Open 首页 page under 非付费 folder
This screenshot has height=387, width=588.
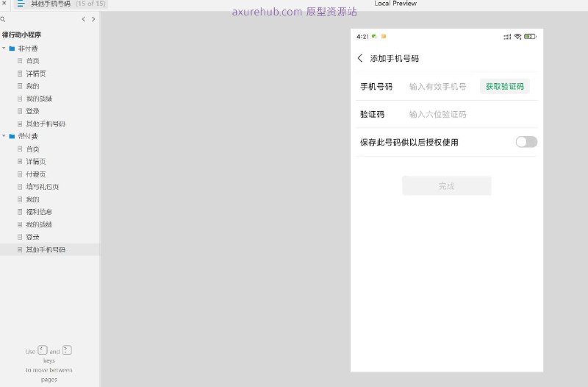click(32, 61)
